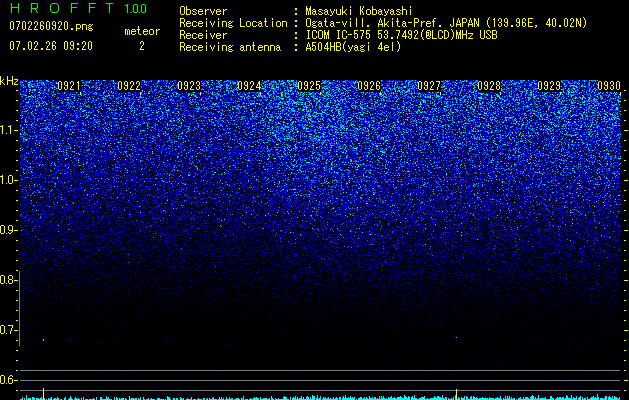Click the 0922 time marker
Viewport: 629px width, 400px height.
click(x=129, y=86)
